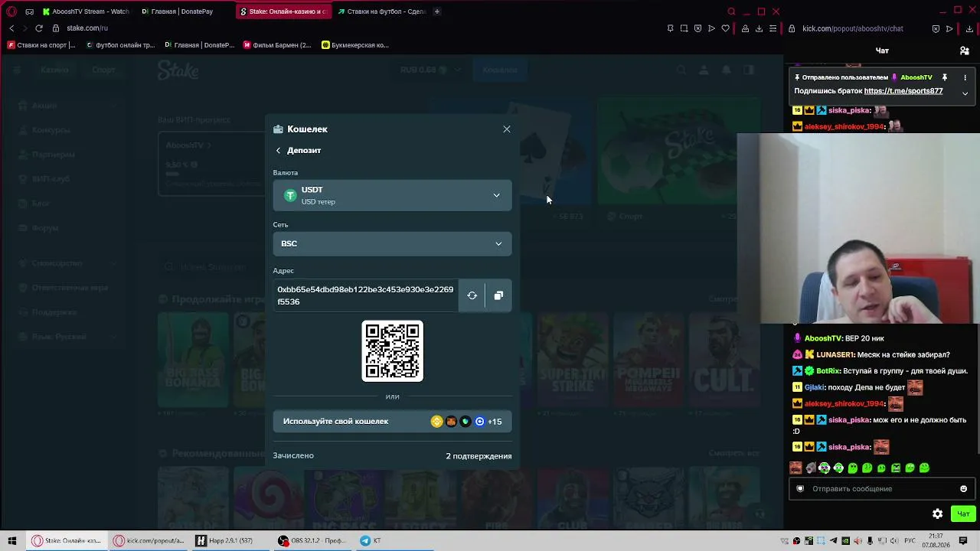
Task: Search open tabs in Opera
Action: [731, 11]
